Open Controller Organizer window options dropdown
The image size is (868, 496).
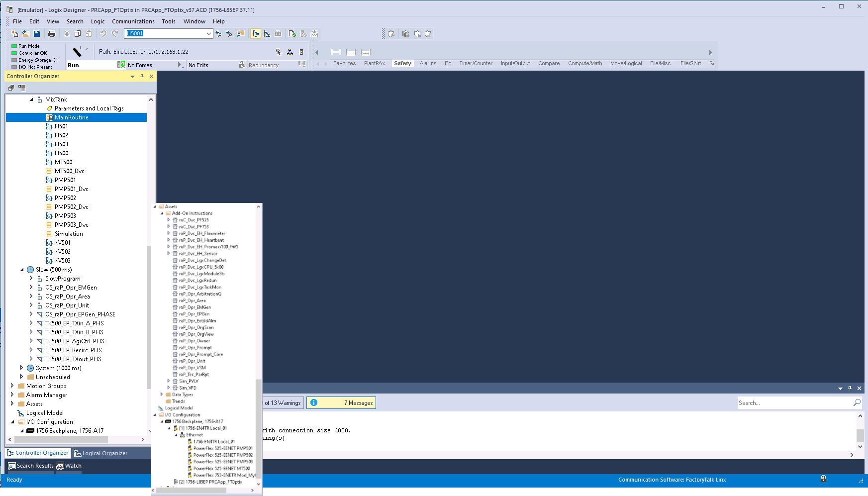point(132,76)
